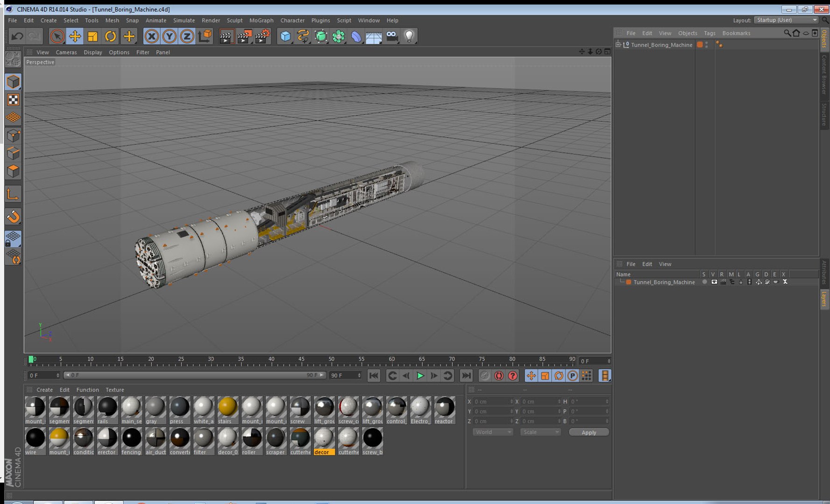Click frame 45 on the timeline ruler
The height and width of the screenshot is (504, 830).
coord(301,360)
